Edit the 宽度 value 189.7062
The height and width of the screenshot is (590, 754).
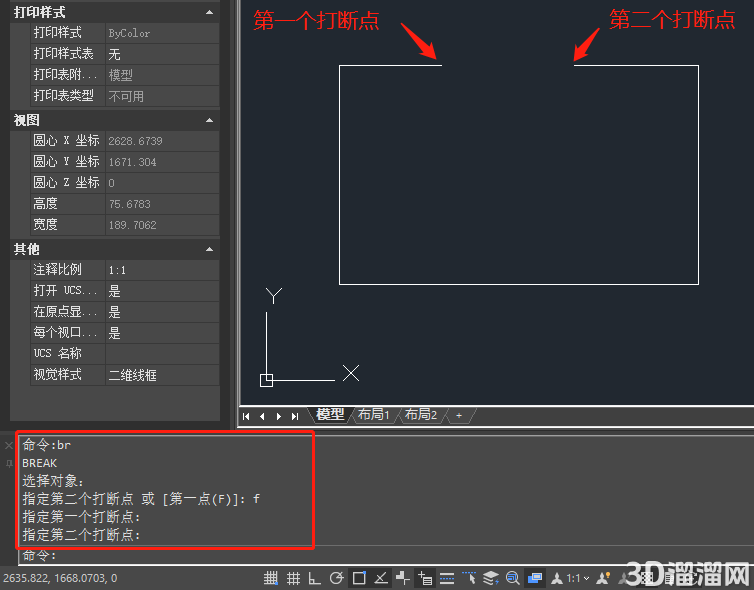click(163, 225)
